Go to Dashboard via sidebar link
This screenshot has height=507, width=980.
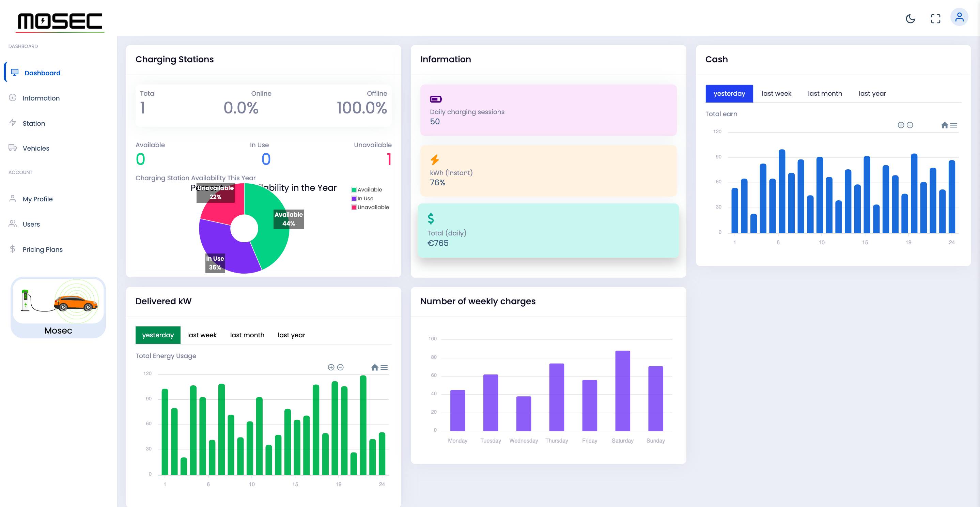click(43, 73)
